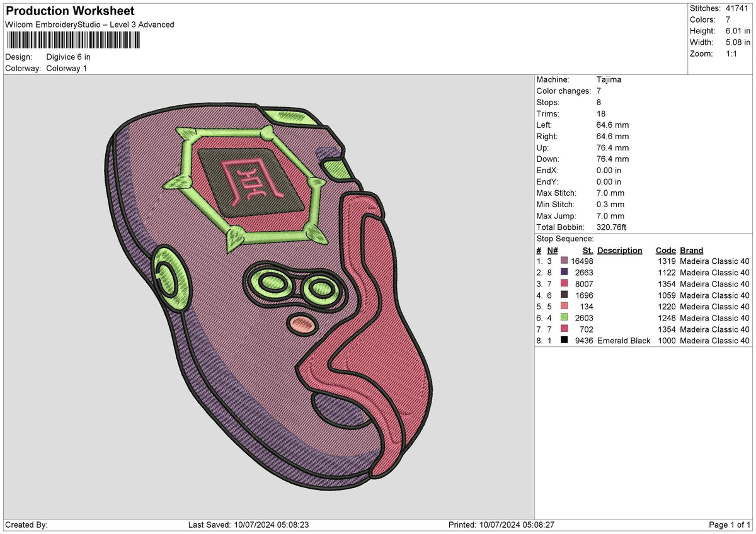Select thread code 1319

[x=667, y=261]
